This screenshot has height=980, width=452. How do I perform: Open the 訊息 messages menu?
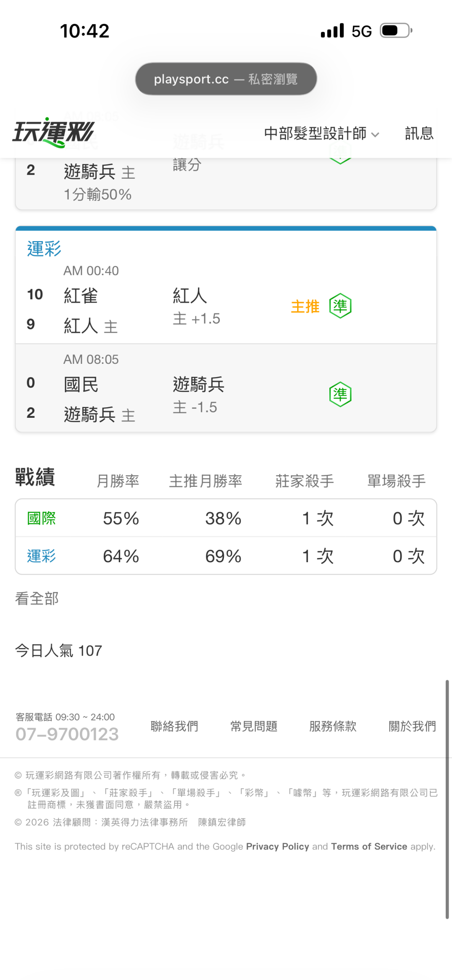419,134
